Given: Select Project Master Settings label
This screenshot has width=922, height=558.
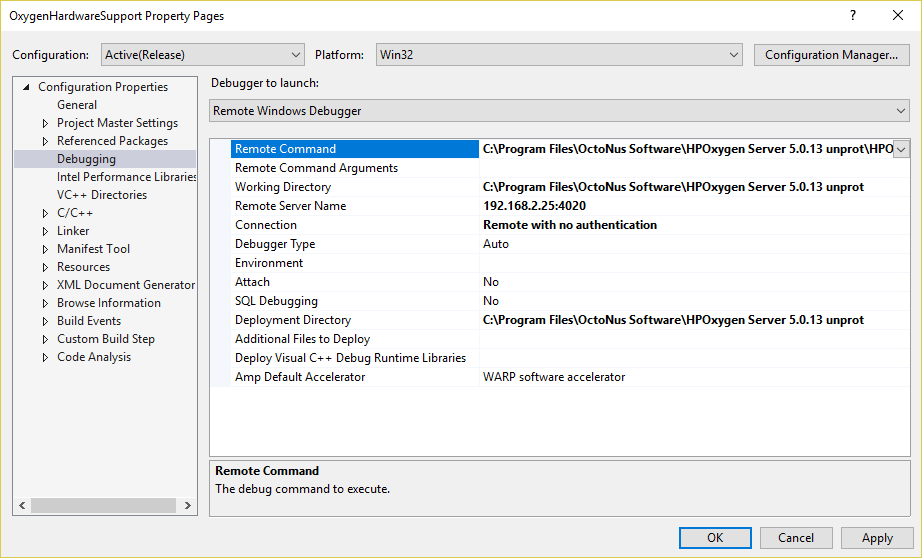Looking at the screenshot, I should tap(117, 123).
